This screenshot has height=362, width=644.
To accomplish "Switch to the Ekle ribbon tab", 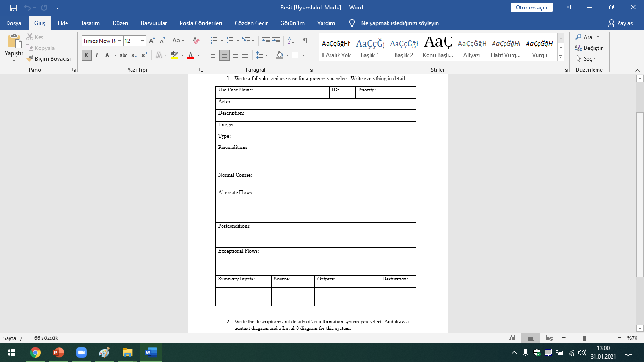I will [63, 23].
